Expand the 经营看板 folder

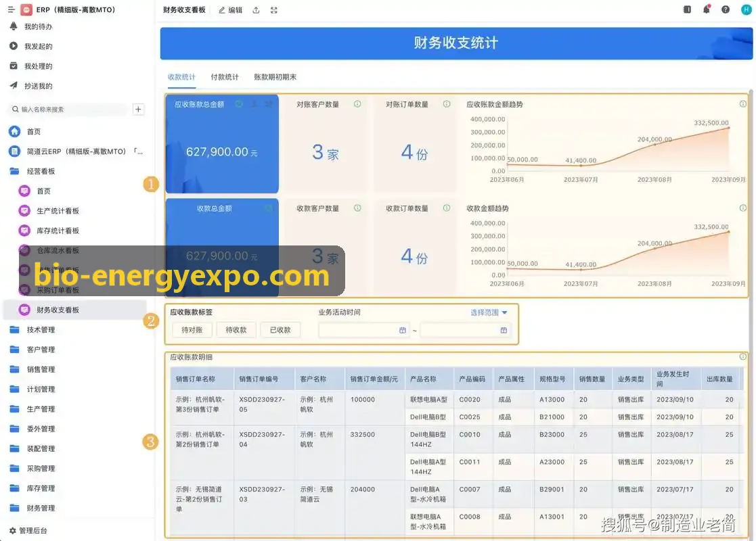32,171
